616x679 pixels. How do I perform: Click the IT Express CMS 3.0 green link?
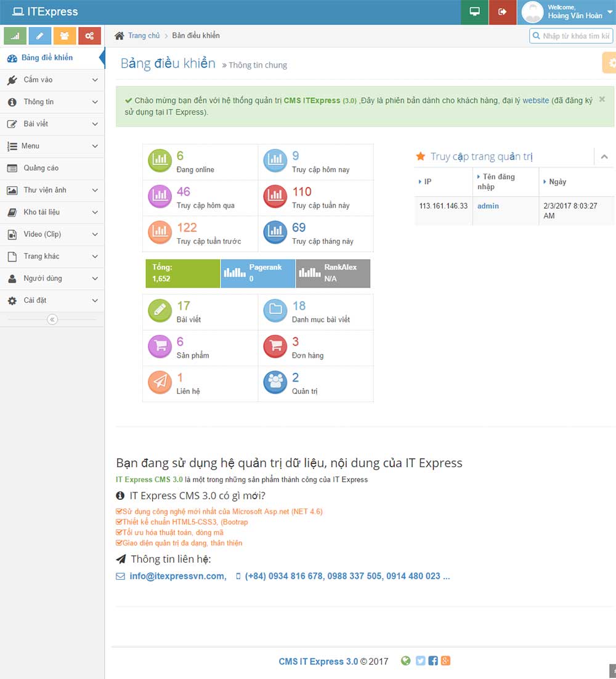[150, 480]
